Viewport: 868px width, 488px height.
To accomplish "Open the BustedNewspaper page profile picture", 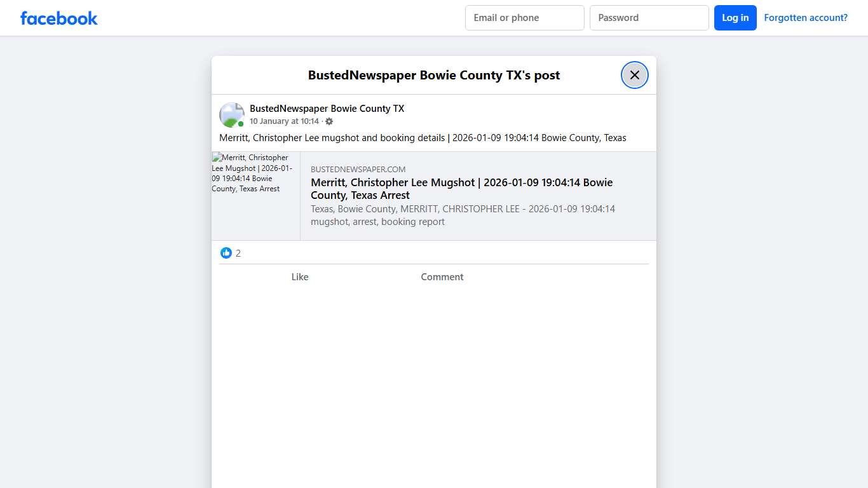I will pos(231,115).
